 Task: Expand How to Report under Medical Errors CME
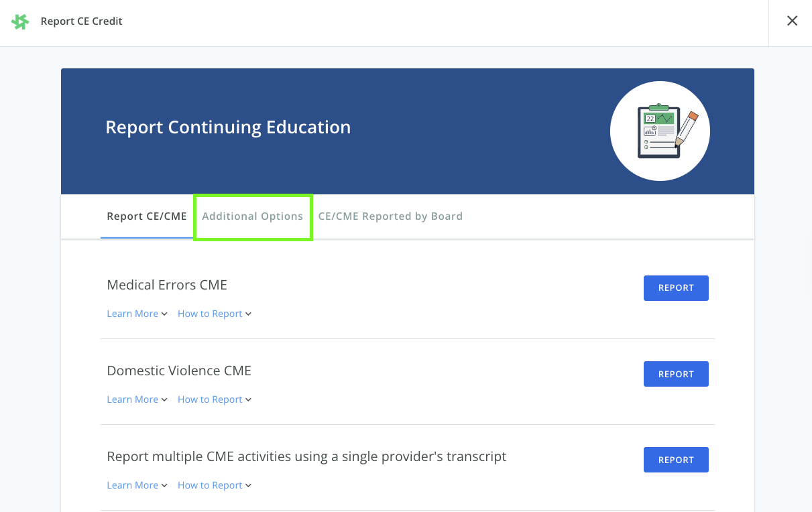(214, 314)
